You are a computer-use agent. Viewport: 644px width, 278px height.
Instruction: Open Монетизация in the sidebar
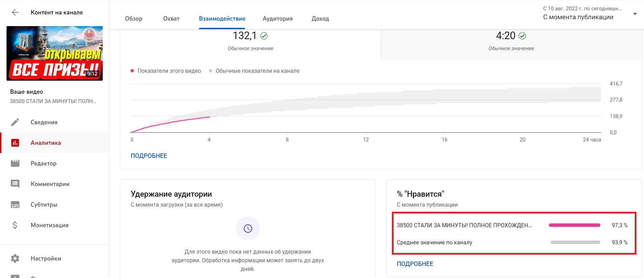pyautogui.click(x=55, y=225)
